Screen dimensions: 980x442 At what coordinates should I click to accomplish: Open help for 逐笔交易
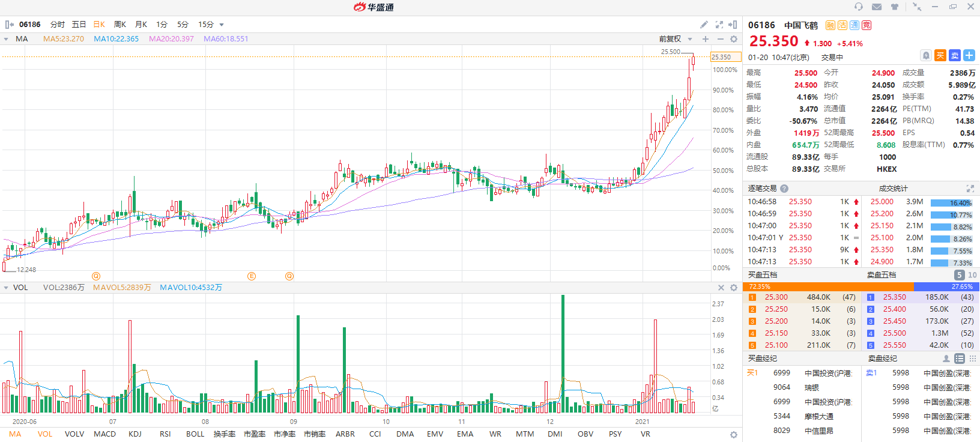coord(784,189)
